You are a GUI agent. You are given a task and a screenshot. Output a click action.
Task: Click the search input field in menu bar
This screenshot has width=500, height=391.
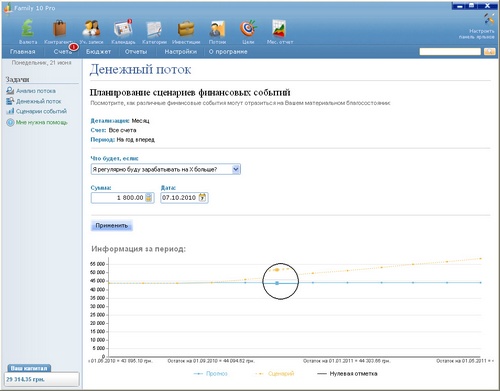coord(450,52)
